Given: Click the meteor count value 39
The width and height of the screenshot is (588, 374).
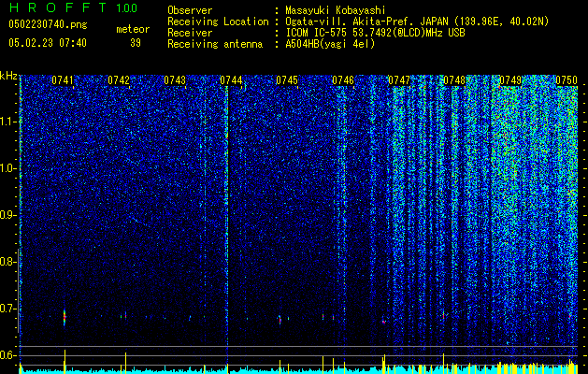Looking at the screenshot, I should [x=136, y=43].
